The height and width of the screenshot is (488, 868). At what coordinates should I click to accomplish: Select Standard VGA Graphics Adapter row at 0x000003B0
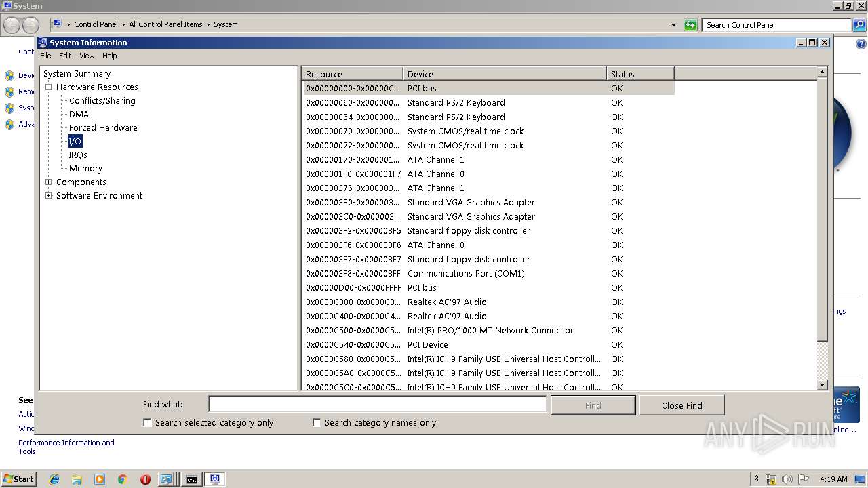(488, 203)
